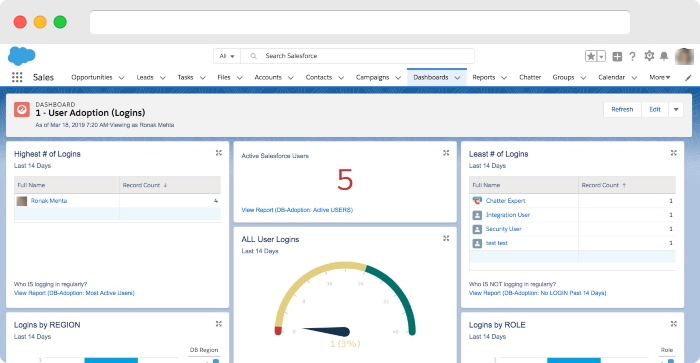
Task: Expand the Tasks tab chevron
Action: point(203,78)
